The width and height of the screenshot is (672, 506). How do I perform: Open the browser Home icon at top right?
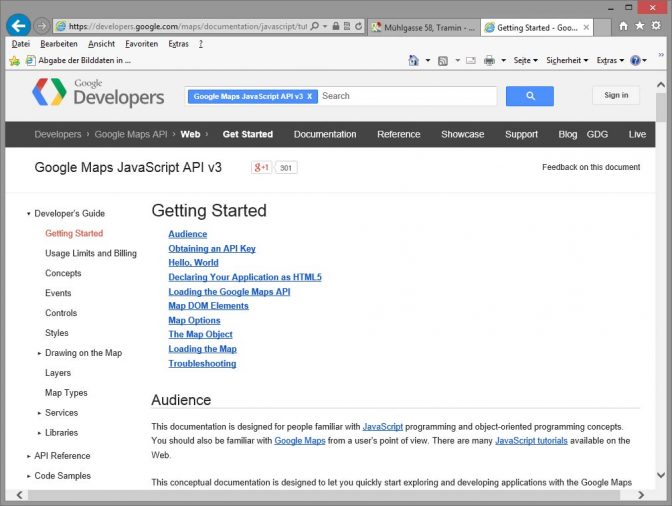[623, 26]
